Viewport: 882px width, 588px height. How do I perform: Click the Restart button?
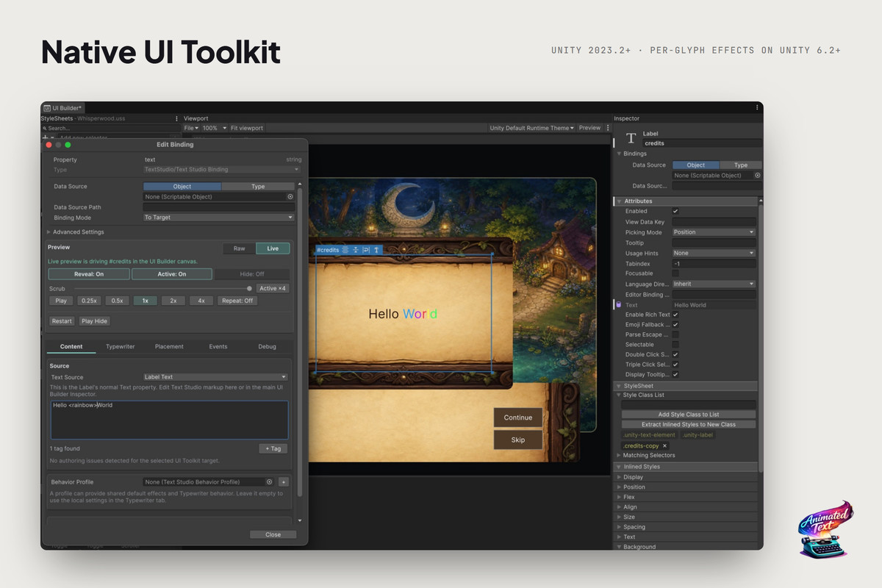(62, 321)
